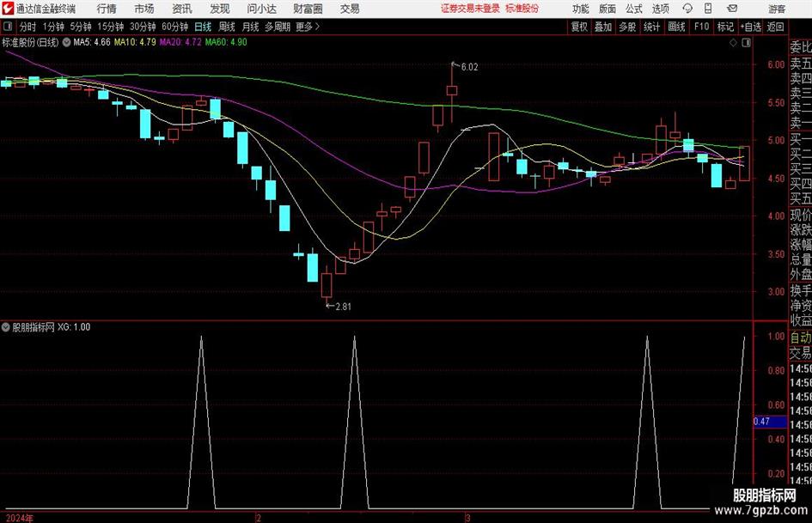Open 多周期 multi-period view
Screen dimensions: 812x523
(x=278, y=27)
